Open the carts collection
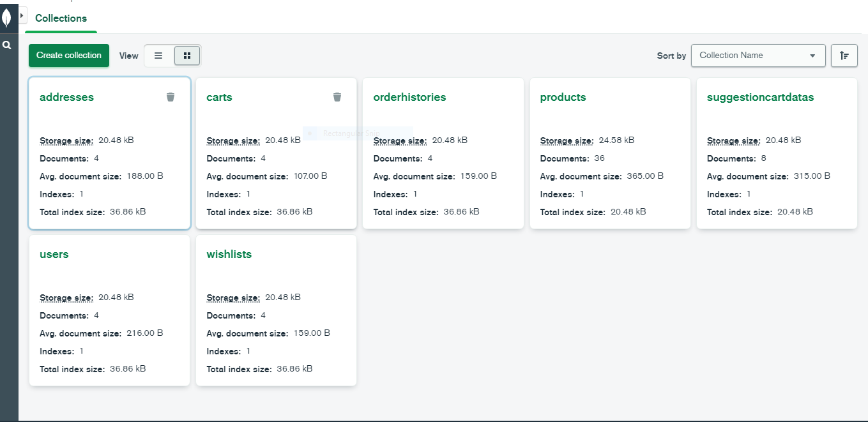868x422 pixels. [219, 98]
